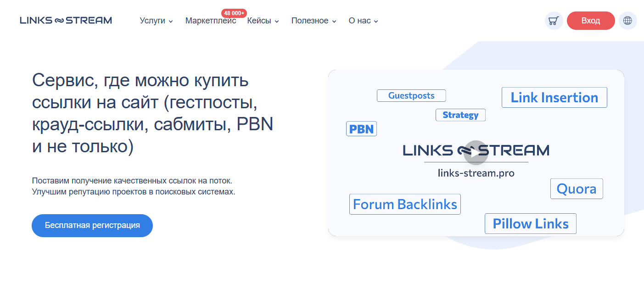Click the globe language icon

click(x=627, y=21)
